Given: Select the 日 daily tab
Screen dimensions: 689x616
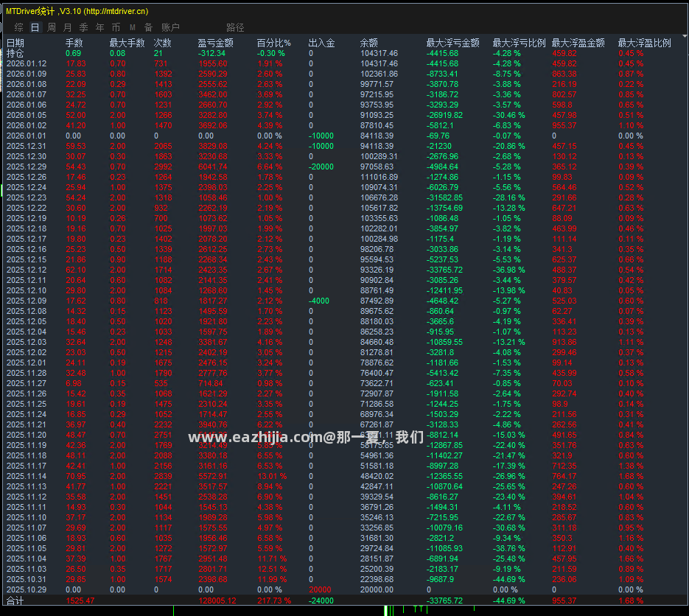Looking at the screenshot, I should (35, 28).
